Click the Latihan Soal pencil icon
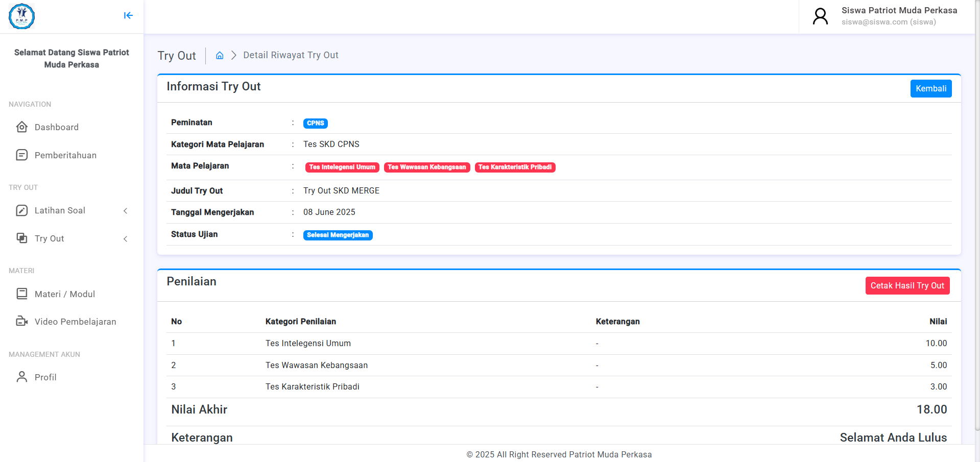This screenshot has height=462, width=980. [22, 210]
